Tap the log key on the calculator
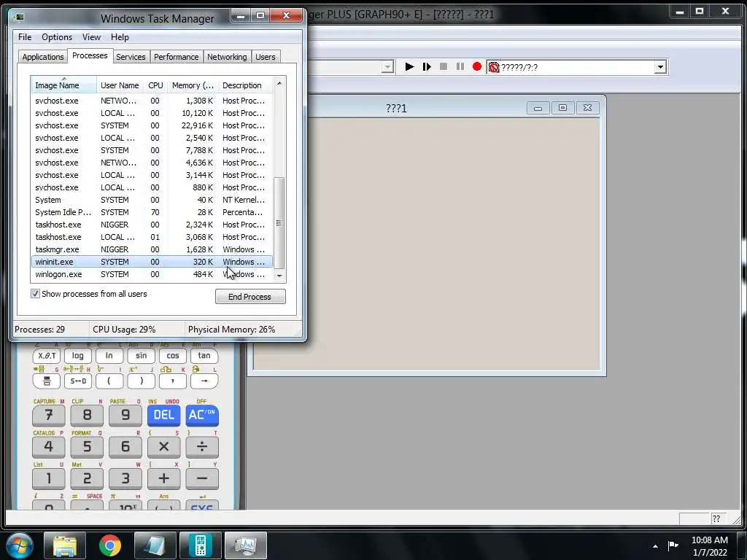 (x=77, y=356)
